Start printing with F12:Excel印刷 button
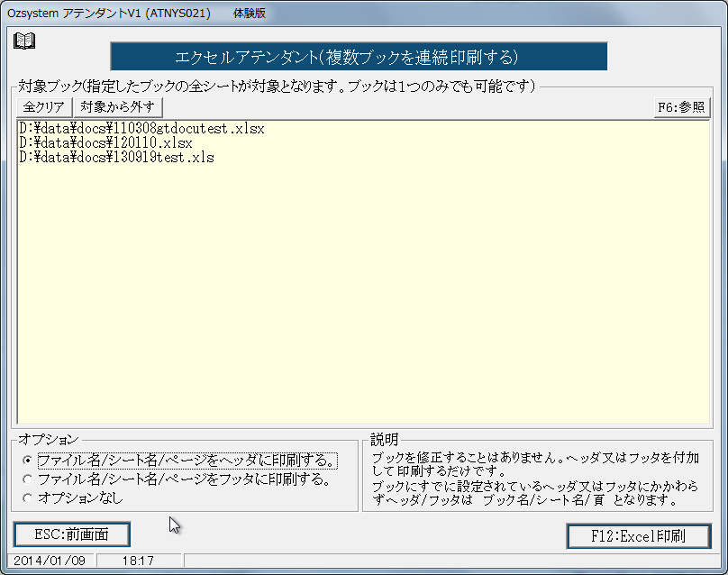This screenshot has height=575, width=728. point(640,535)
